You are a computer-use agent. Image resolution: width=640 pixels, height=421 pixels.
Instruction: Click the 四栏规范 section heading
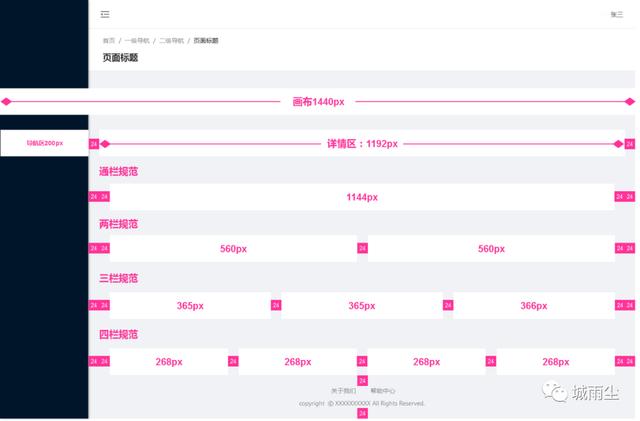(x=118, y=335)
